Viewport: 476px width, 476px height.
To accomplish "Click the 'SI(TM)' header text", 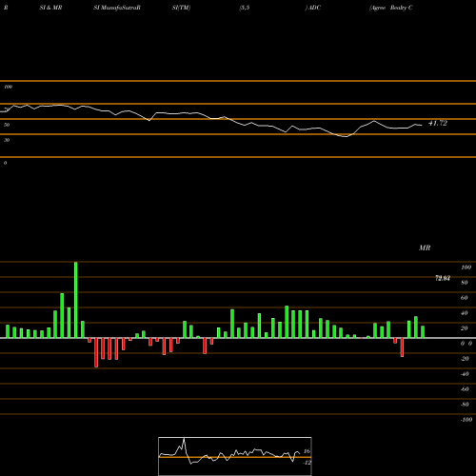I will click(x=181, y=8).
